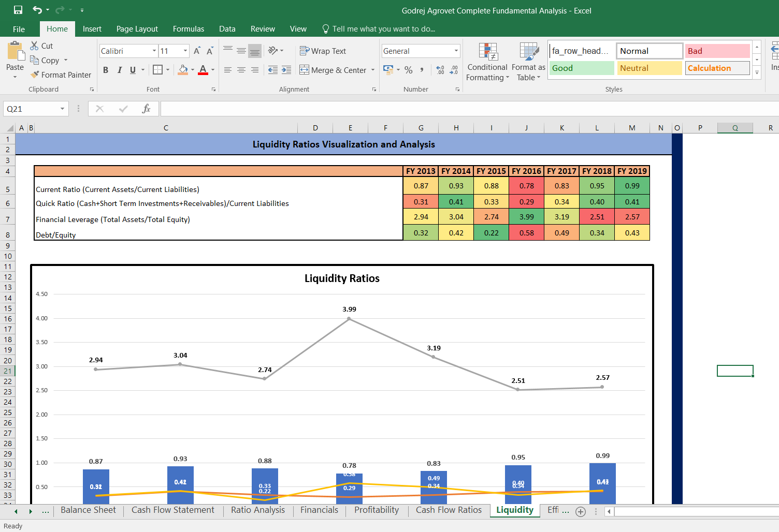Image resolution: width=779 pixels, height=532 pixels.
Task: Open the Name Box dropdown arrow
Action: [x=62, y=109]
